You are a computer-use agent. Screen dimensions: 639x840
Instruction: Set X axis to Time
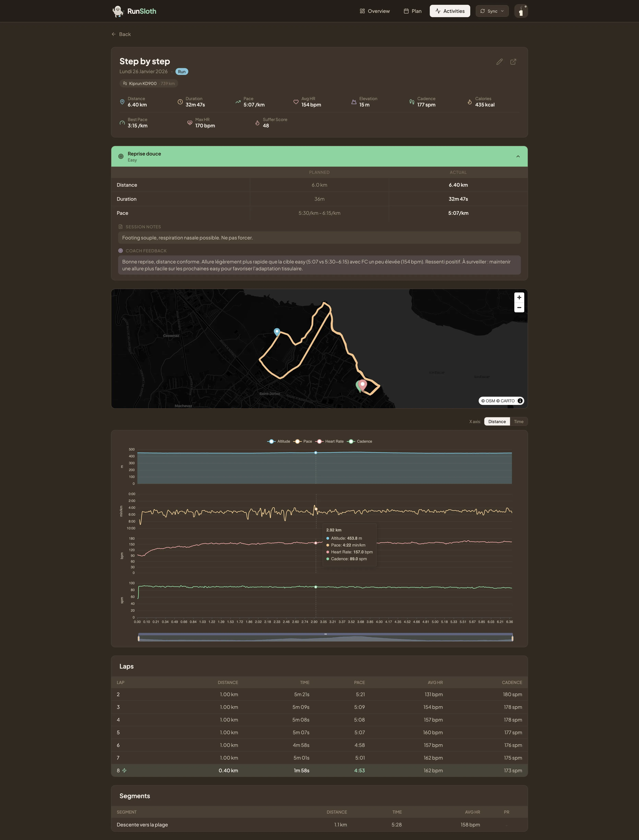tap(518, 422)
